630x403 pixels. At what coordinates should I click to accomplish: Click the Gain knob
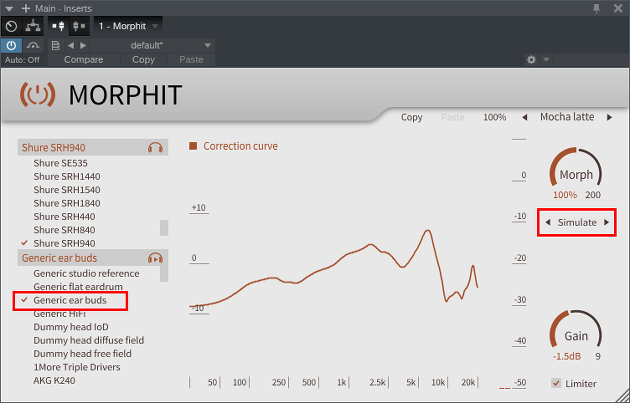pos(576,331)
